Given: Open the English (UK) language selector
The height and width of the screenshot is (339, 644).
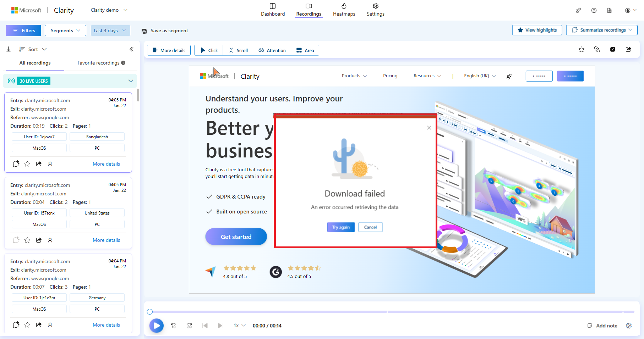Looking at the screenshot, I should click(480, 76).
